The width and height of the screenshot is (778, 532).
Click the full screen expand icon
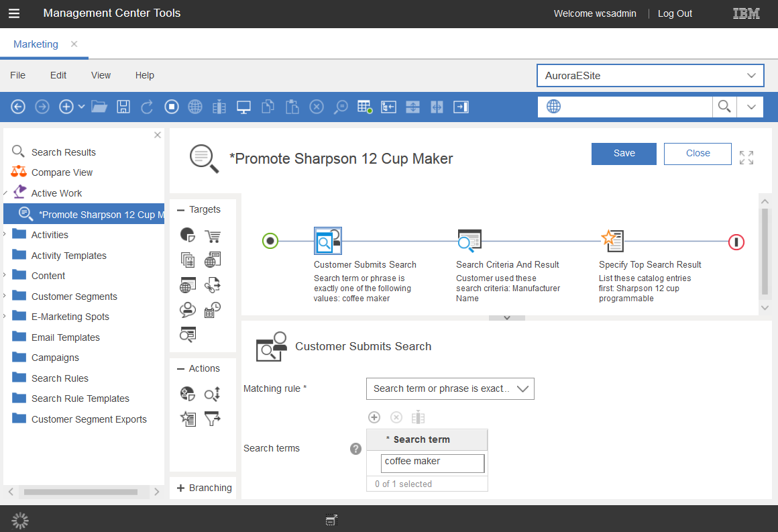click(x=746, y=157)
